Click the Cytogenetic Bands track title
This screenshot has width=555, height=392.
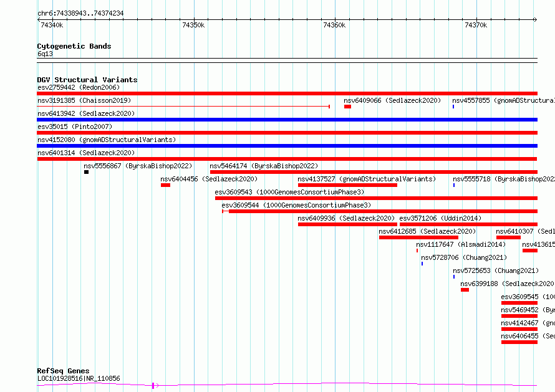(74, 46)
